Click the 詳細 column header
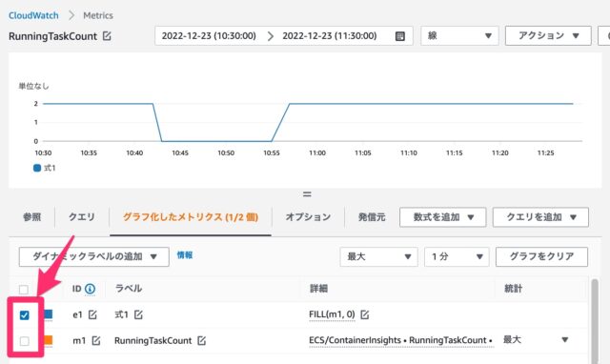610x364 pixels. click(318, 289)
